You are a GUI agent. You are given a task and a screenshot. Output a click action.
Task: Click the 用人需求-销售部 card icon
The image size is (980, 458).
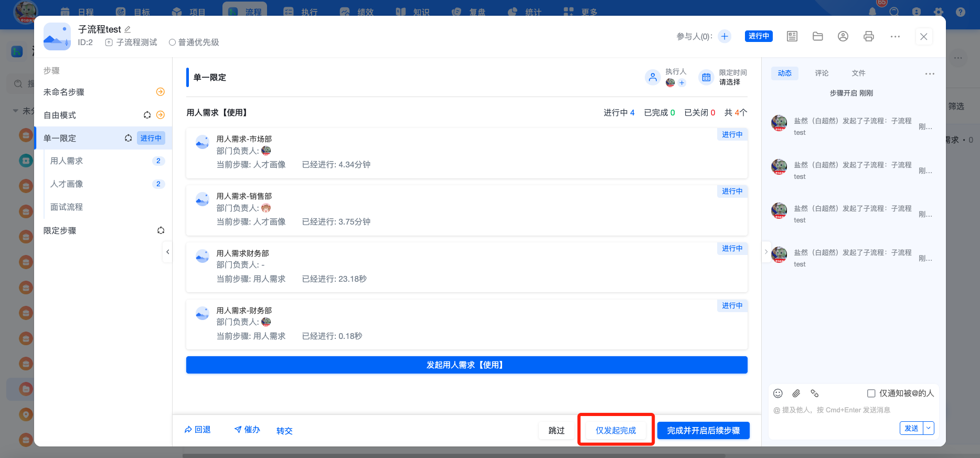[x=202, y=199]
